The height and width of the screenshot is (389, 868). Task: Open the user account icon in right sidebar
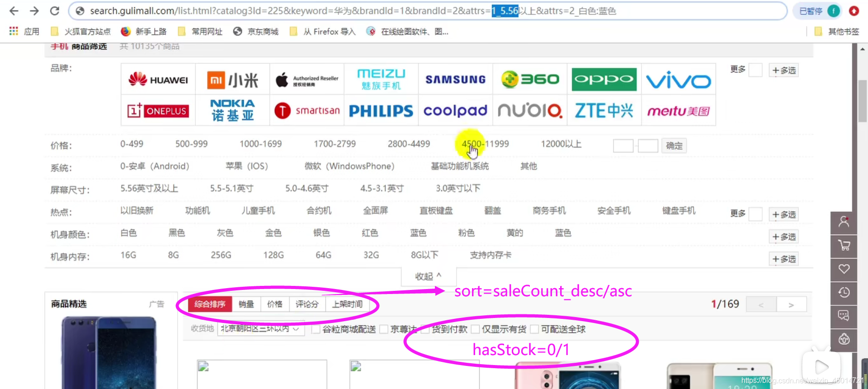click(x=844, y=222)
